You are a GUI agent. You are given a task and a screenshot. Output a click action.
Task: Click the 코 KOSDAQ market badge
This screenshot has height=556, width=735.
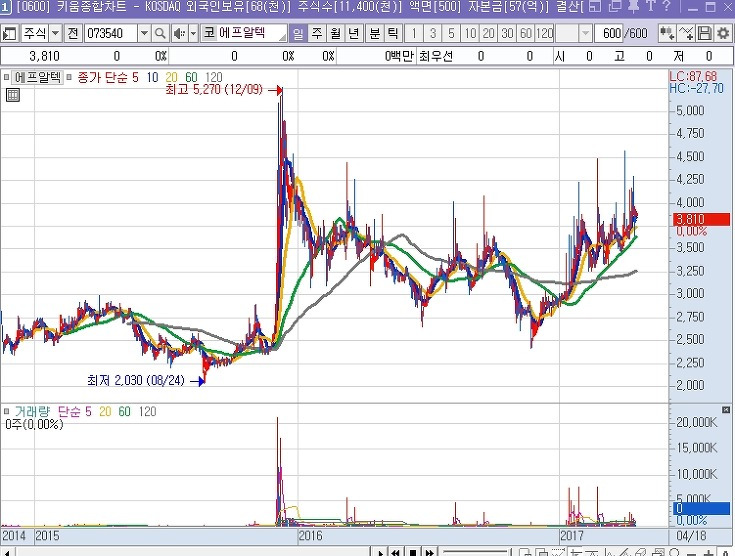click(209, 33)
